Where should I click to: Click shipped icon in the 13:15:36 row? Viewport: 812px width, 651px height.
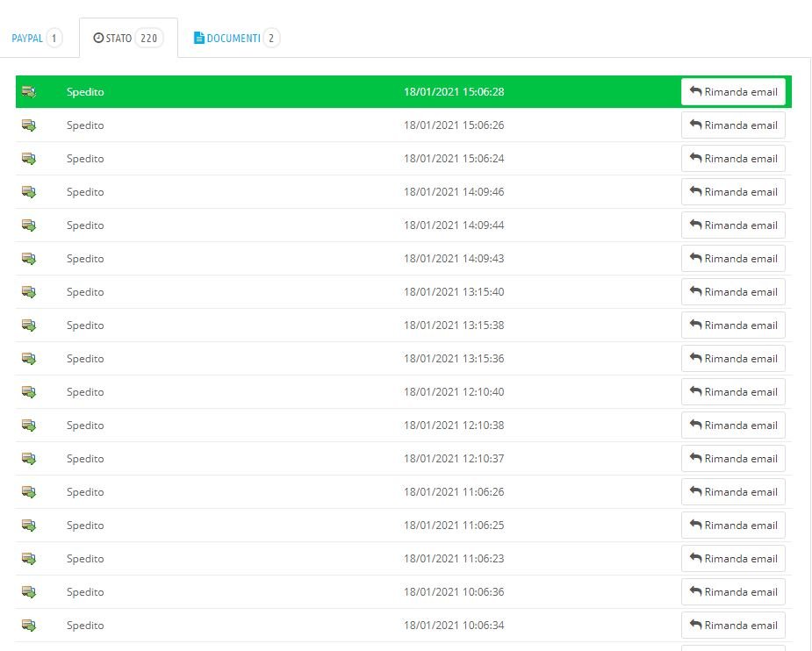29,359
